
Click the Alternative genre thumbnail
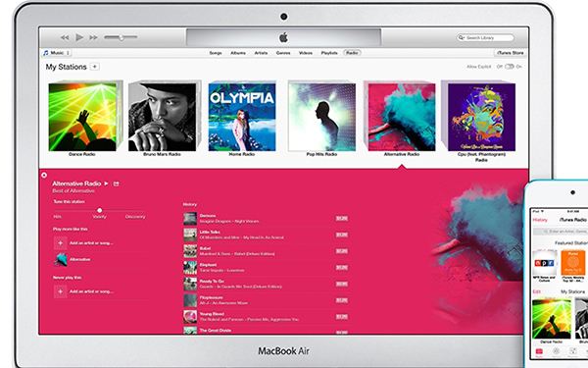(x=61, y=259)
